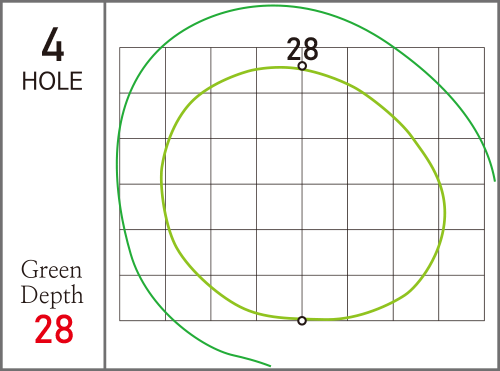The height and width of the screenshot is (371, 500).
Task: Click the word Green in left panel
Action: tap(51, 270)
